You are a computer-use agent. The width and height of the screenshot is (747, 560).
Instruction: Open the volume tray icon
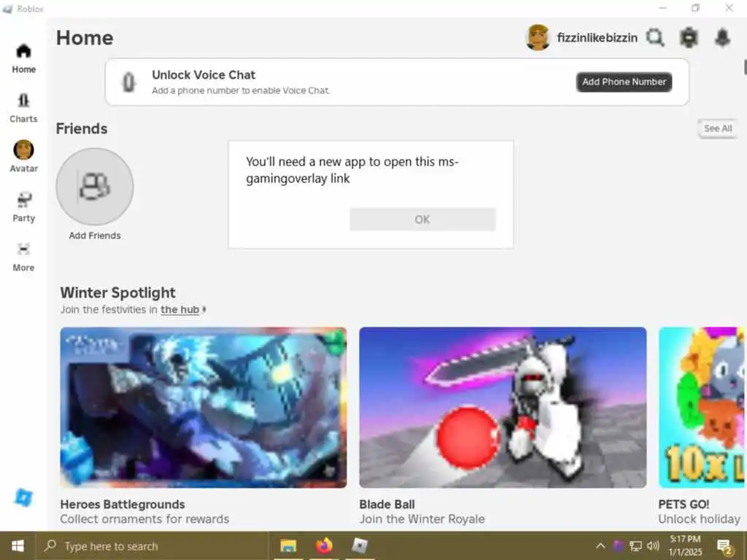click(653, 545)
